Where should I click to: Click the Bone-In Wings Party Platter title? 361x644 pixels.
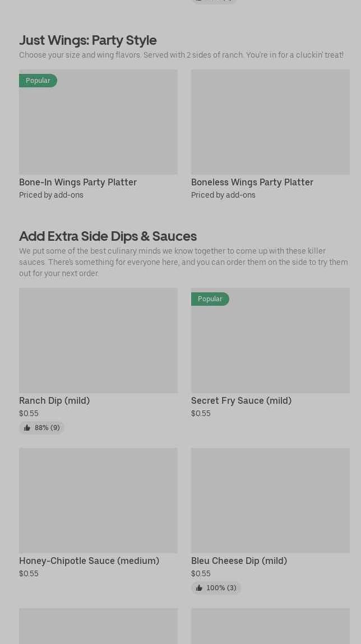tap(78, 182)
